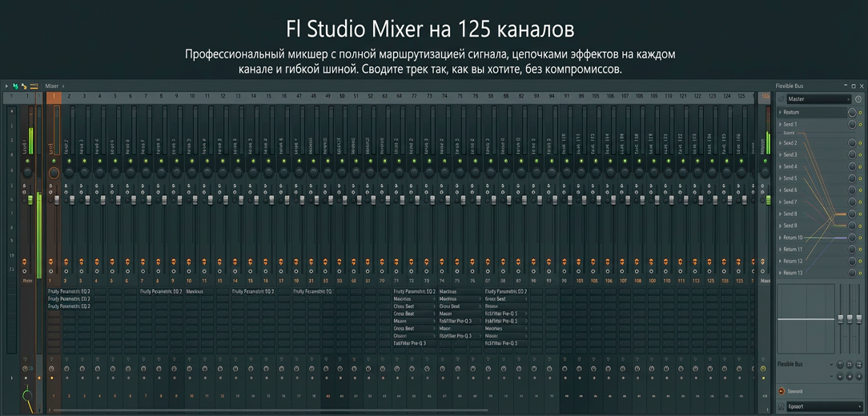
Task: Expand the Send 1 row
Action: [x=780, y=125]
